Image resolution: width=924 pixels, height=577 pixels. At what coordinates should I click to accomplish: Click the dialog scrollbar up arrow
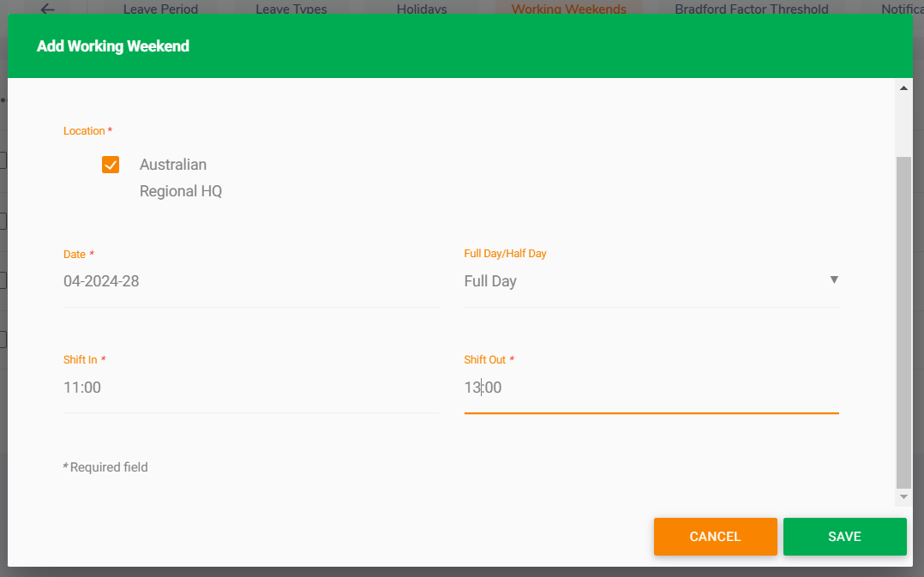pyautogui.click(x=903, y=88)
